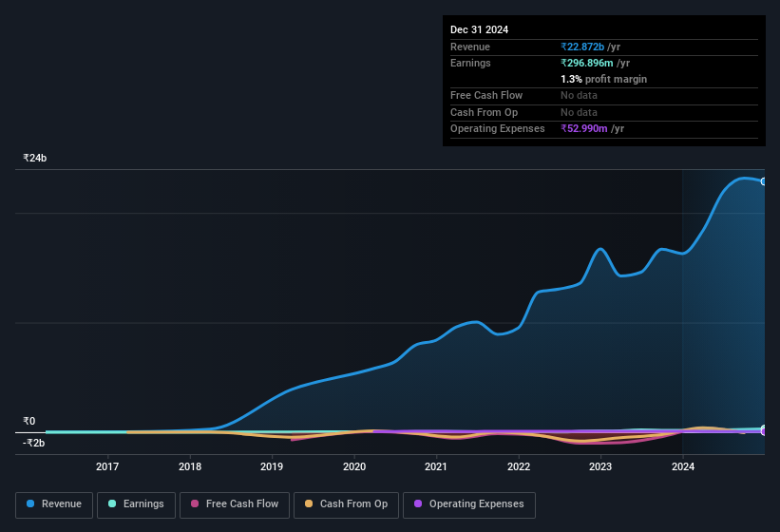The width and height of the screenshot is (780, 532).
Task: Toggle the Free Cash Flow legend button
Action: [x=235, y=504]
